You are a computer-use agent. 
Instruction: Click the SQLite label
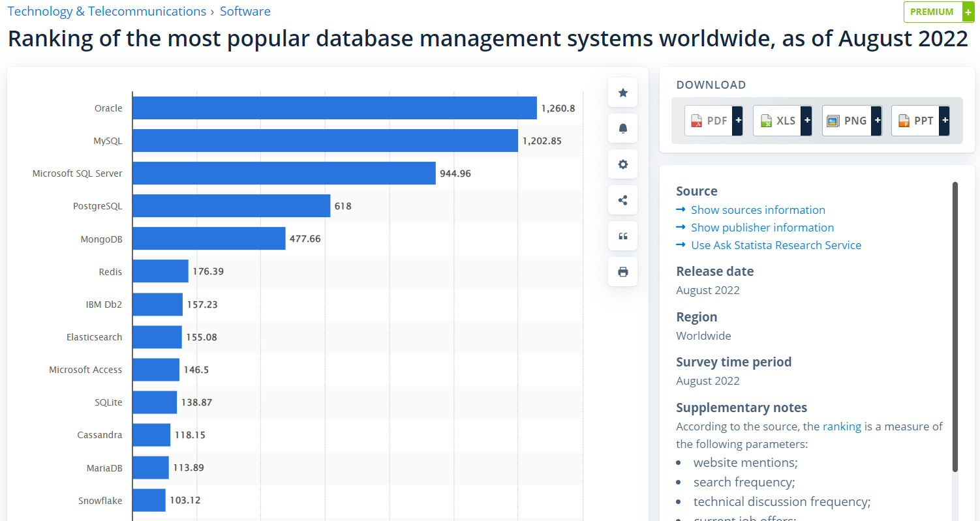tap(108, 402)
